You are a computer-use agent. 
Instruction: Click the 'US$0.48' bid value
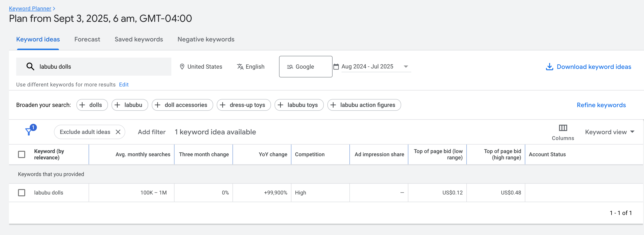(x=511, y=193)
